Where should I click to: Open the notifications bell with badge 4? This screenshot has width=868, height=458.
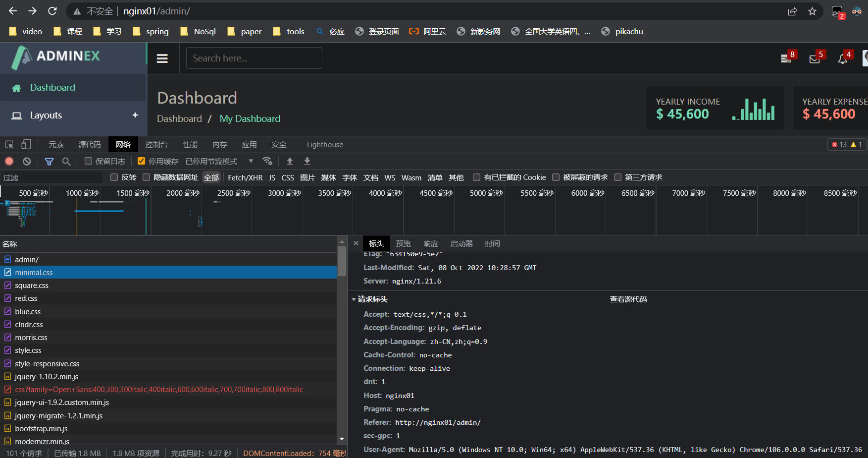click(x=842, y=59)
